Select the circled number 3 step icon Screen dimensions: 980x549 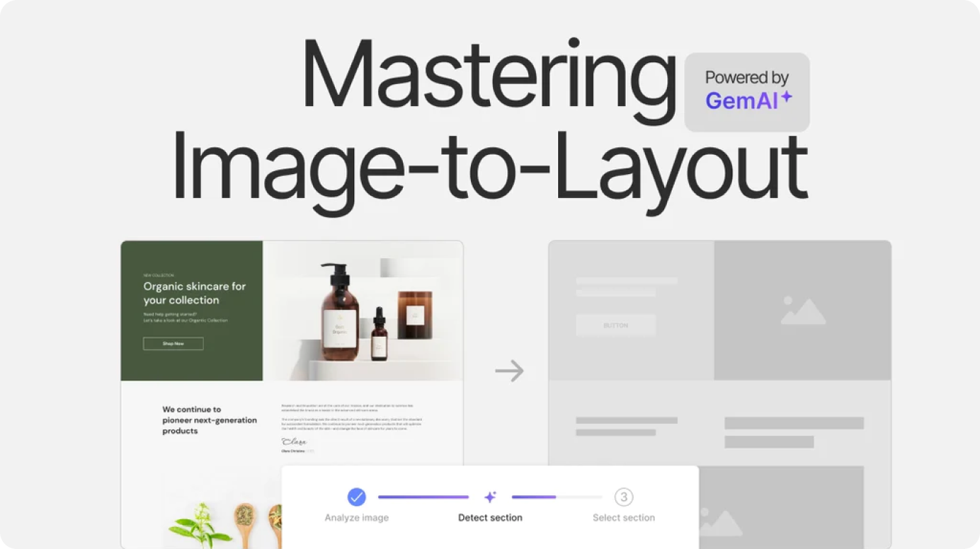coord(623,496)
